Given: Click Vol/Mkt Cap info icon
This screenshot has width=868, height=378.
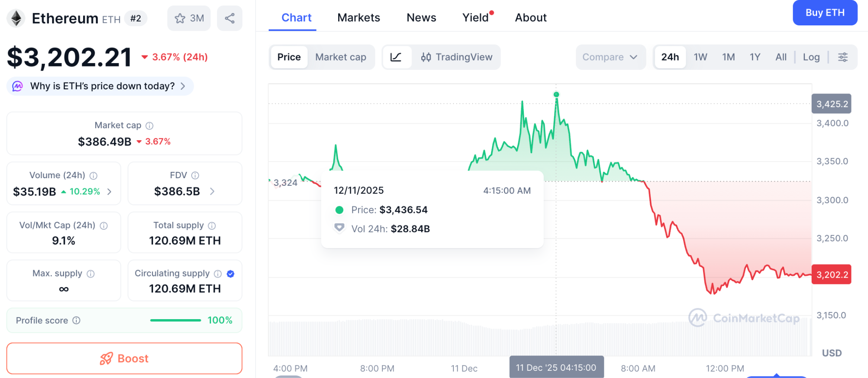Looking at the screenshot, I should [x=104, y=226].
